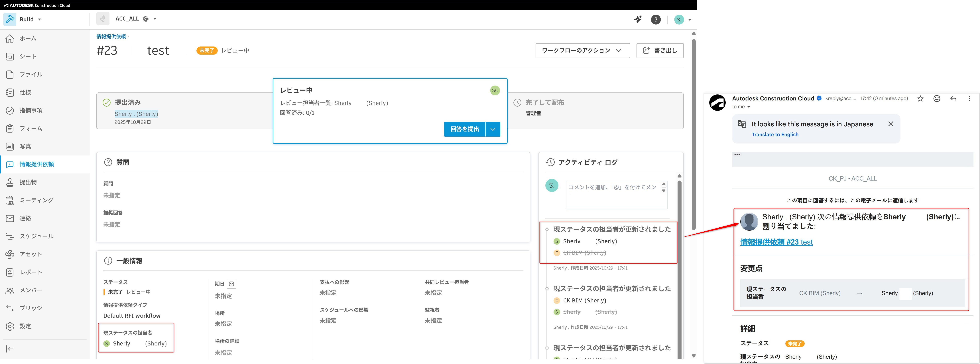
Task: Star the Autodesk Construction Cloud email
Action: (920, 99)
